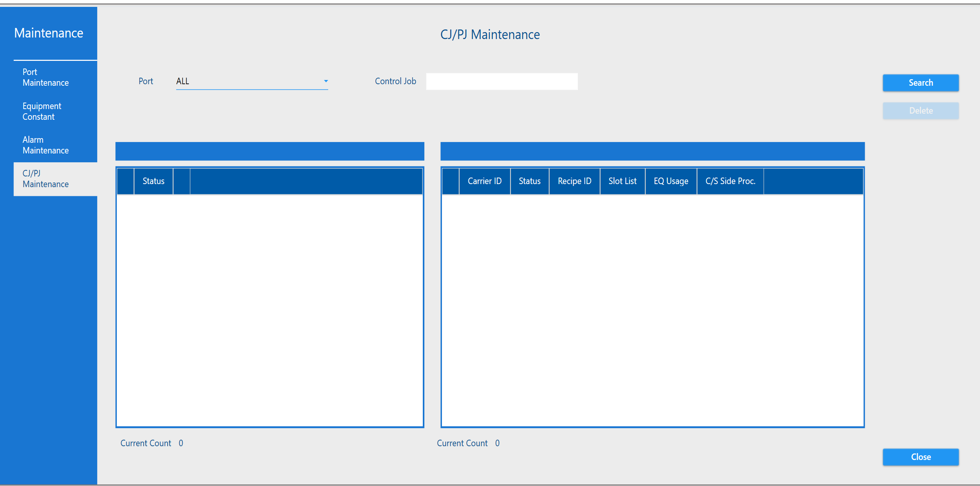Click right table Status column header
Viewport: 980px width, 486px height.
pyautogui.click(x=530, y=181)
